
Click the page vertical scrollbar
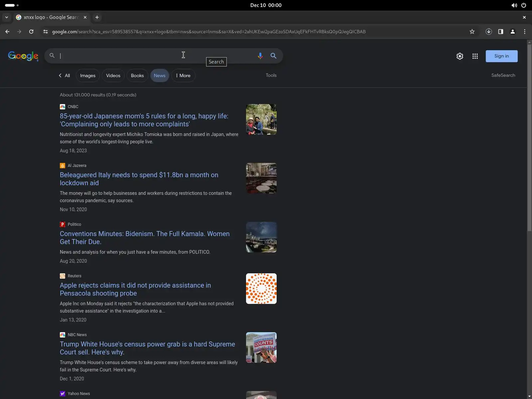(x=529, y=138)
